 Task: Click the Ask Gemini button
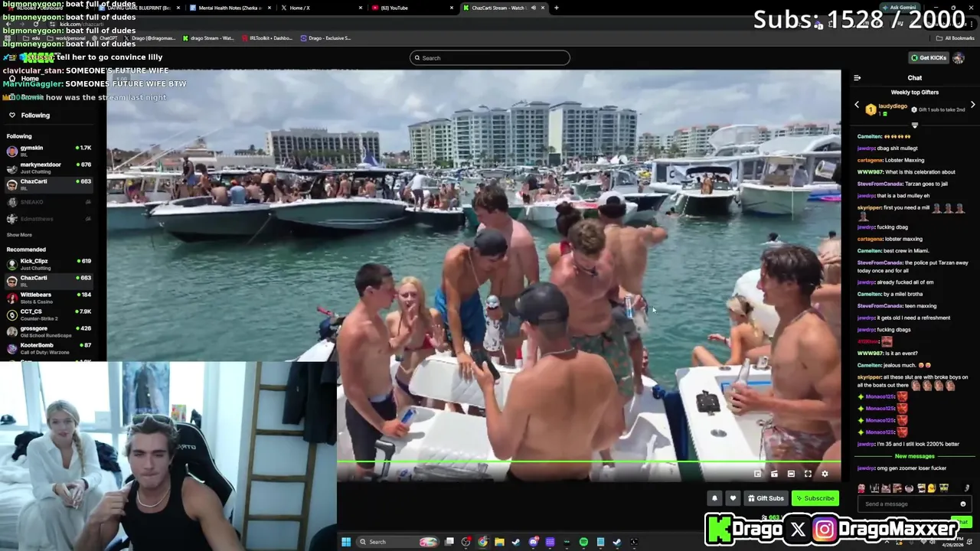901,7
